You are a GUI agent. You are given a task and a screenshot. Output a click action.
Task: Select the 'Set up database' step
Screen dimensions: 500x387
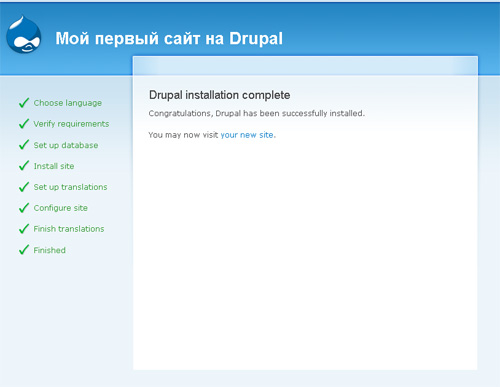click(66, 145)
